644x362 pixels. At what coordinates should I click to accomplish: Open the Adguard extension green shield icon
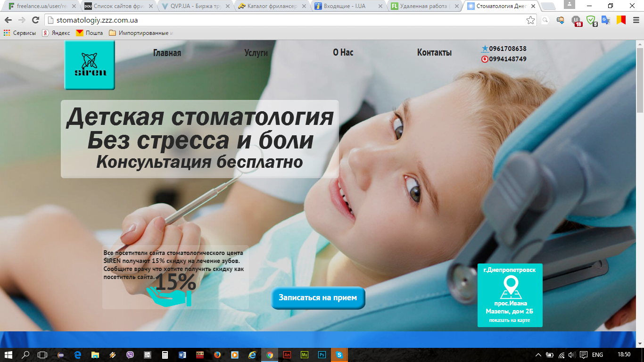(x=591, y=20)
